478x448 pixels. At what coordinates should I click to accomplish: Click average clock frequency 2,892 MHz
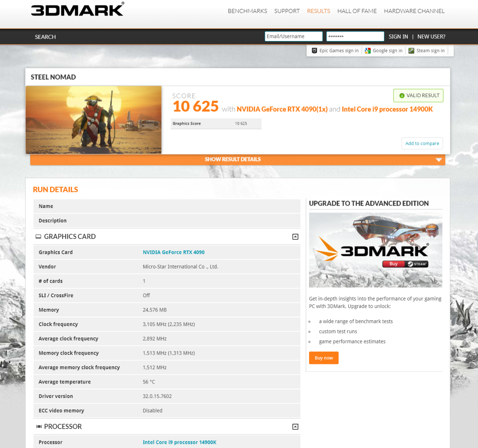(x=155, y=339)
